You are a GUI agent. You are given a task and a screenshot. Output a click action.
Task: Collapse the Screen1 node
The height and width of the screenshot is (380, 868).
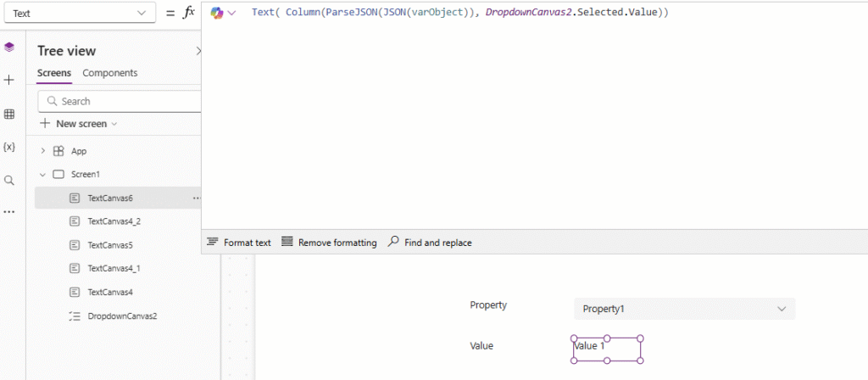point(43,175)
